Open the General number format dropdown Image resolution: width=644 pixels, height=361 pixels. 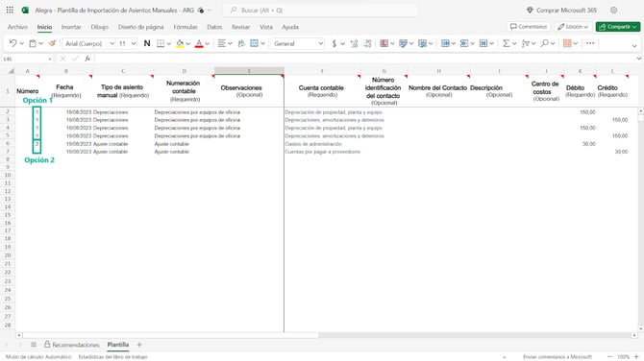click(298, 43)
